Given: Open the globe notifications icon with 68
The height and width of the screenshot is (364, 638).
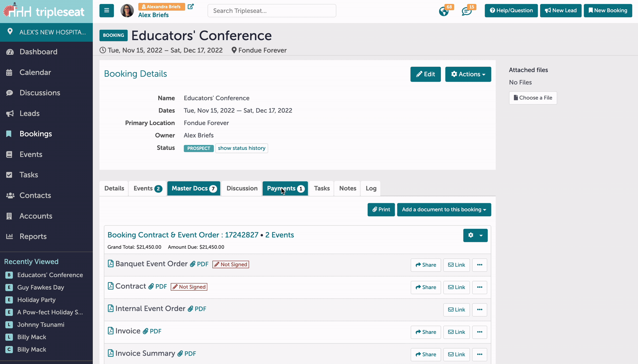Looking at the screenshot, I should tap(444, 11).
